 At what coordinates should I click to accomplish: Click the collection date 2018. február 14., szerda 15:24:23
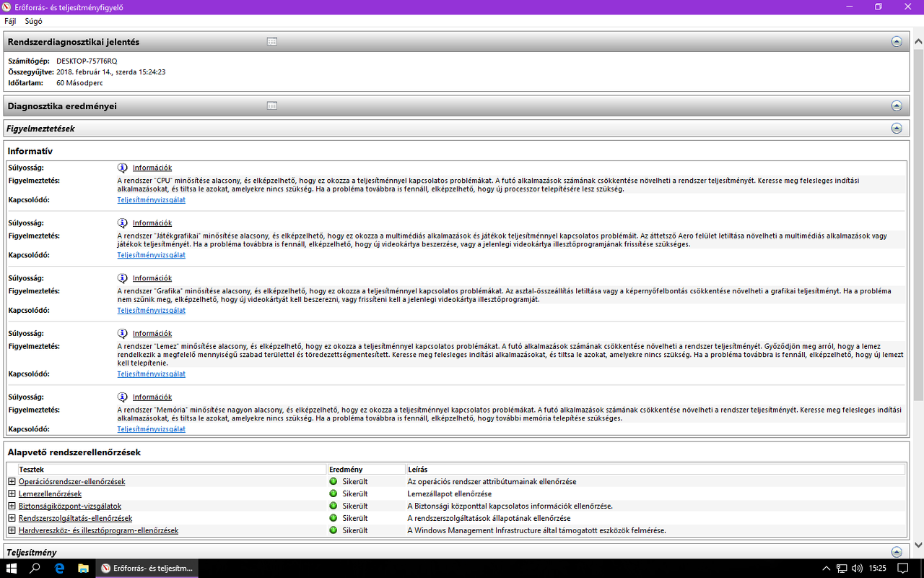(111, 72)
